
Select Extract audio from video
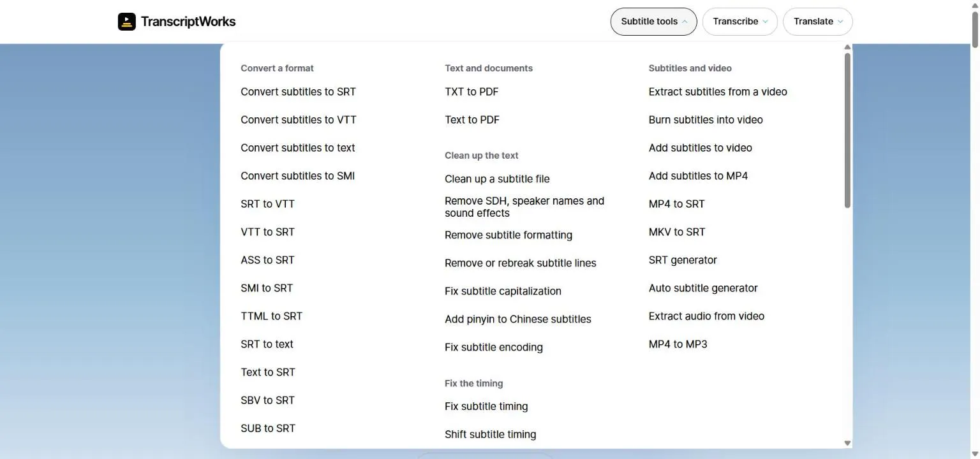tap(706, 316)
